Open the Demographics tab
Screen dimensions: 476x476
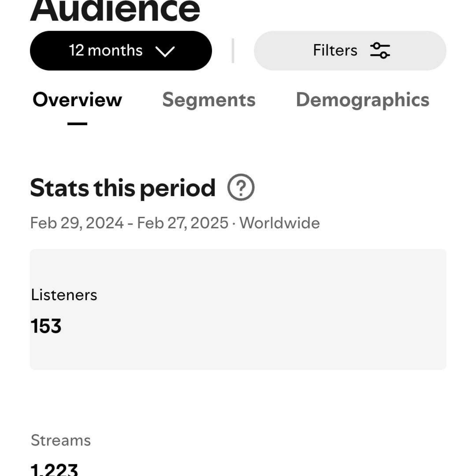click(362, 100)
